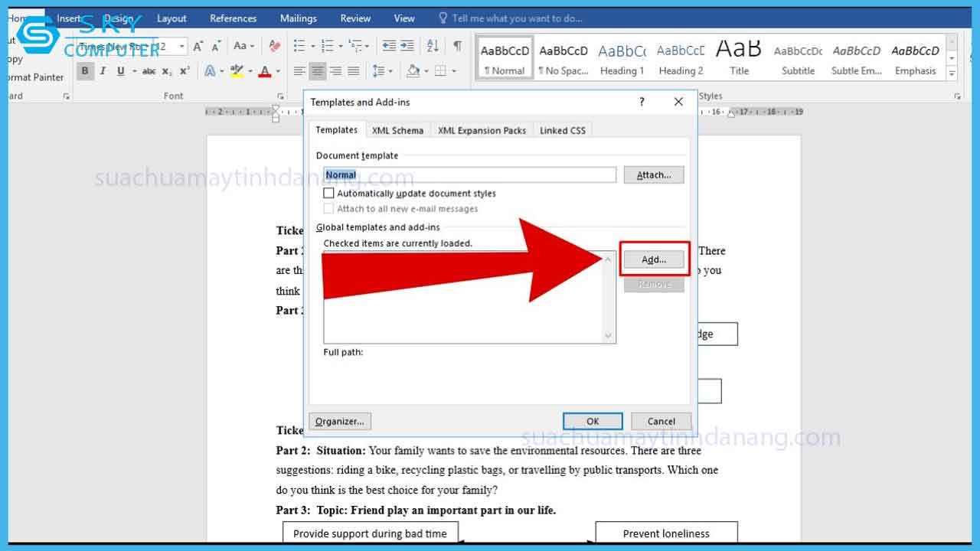Viewport: 980px width, 551px height.
Task: Toggle the Show/Hide paragraph marks icon
Action: [x=457, y=46]
